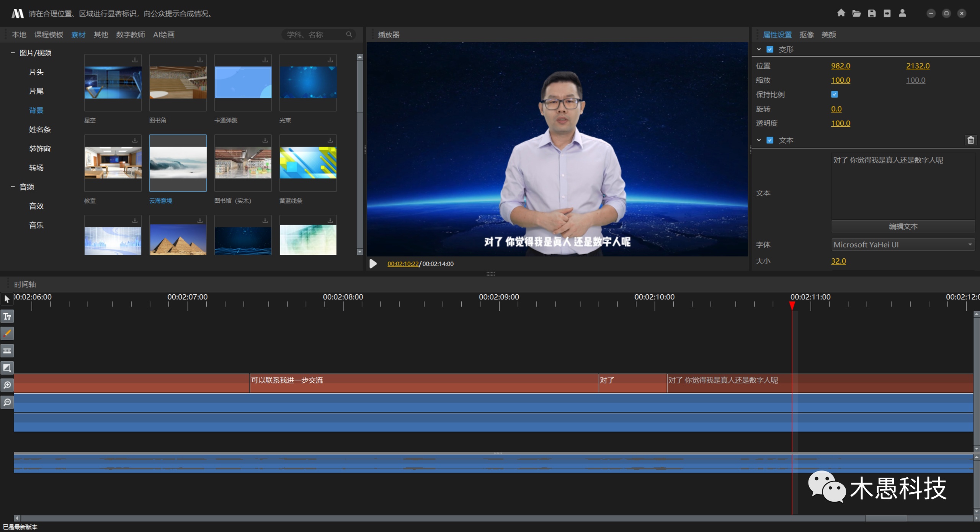Download the 黄蓝线条 background
Image resolution: width=980 pixels, height=532 pixels.
click(x=330, y=140)
